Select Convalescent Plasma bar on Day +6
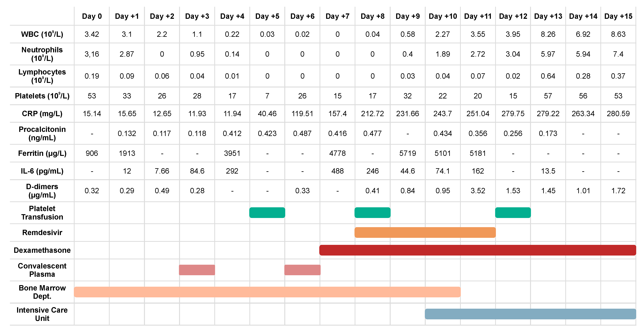 [302, 270]
